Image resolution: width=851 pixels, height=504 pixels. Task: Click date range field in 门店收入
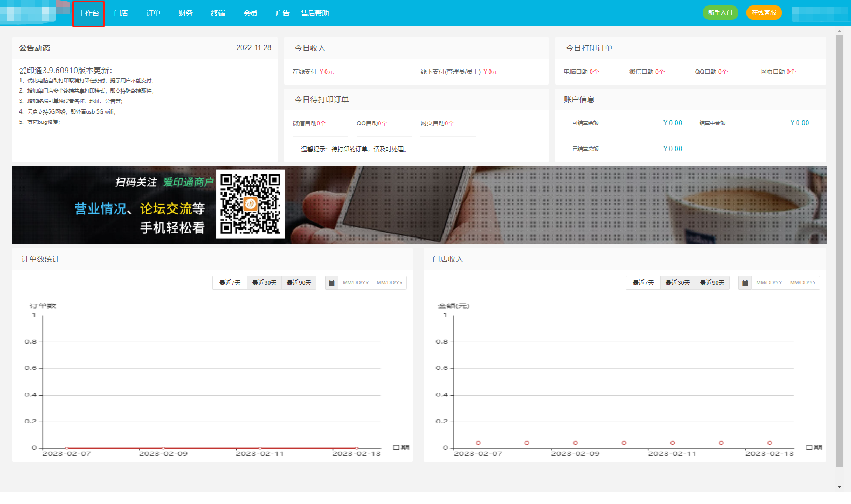pyautogui.click(x=786, y=283)
